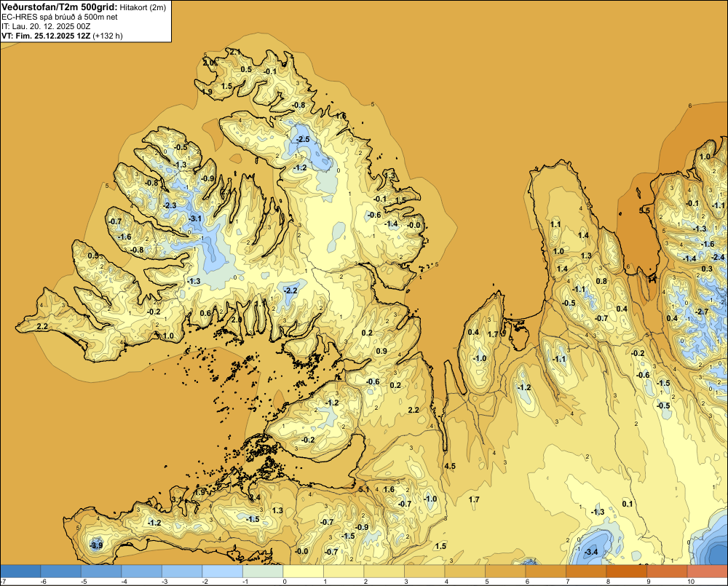Viewport: 728px width, 586px height.
Task: Click the legend color swatch between -4 and -3
Action: 142,571
